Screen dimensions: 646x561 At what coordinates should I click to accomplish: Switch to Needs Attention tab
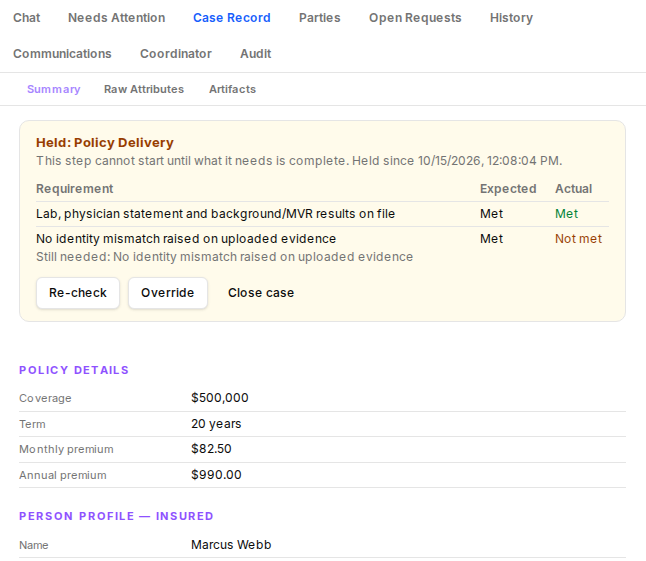tap(117, 18)
